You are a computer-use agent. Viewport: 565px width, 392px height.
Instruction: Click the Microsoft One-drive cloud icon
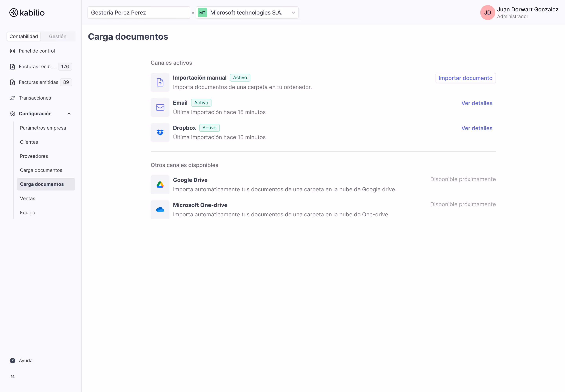160,210
